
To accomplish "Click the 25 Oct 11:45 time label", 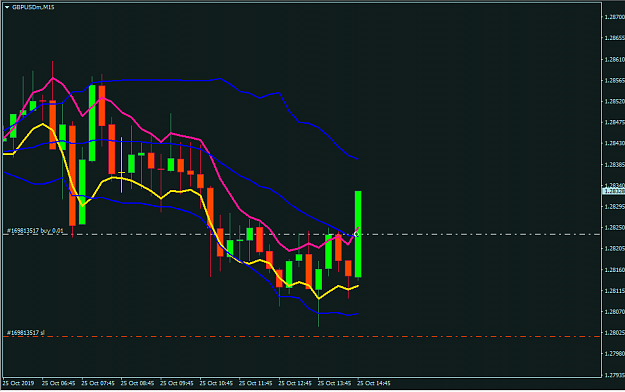I will [256, 383].
